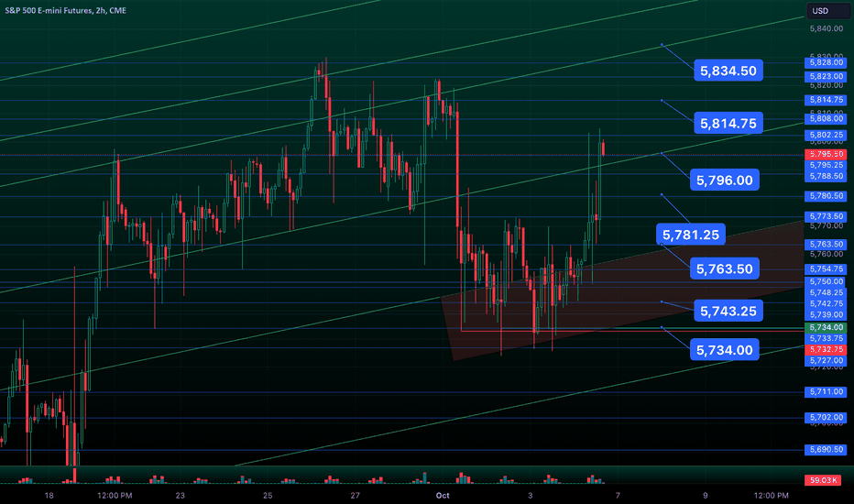The image size is (854, 504).
Task: Click the 25 date on time axis
Action: [268, 496]
